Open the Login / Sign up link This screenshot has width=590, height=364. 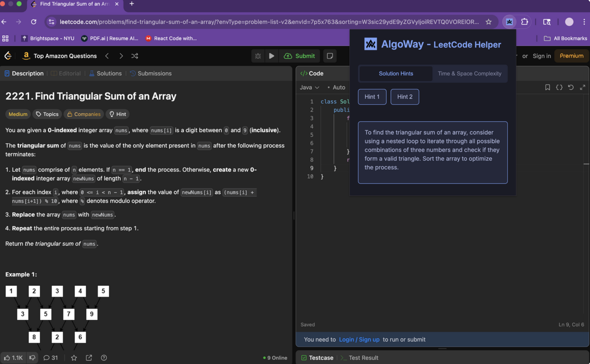click(359, 339)
